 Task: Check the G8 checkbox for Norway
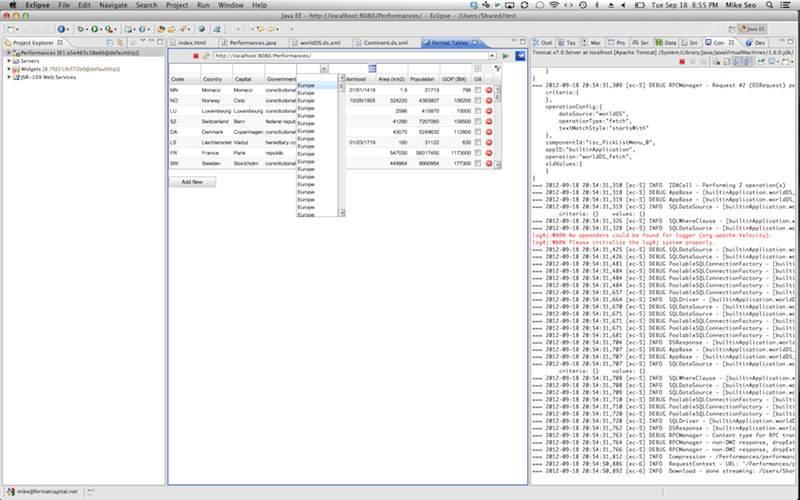click(478, 101)
